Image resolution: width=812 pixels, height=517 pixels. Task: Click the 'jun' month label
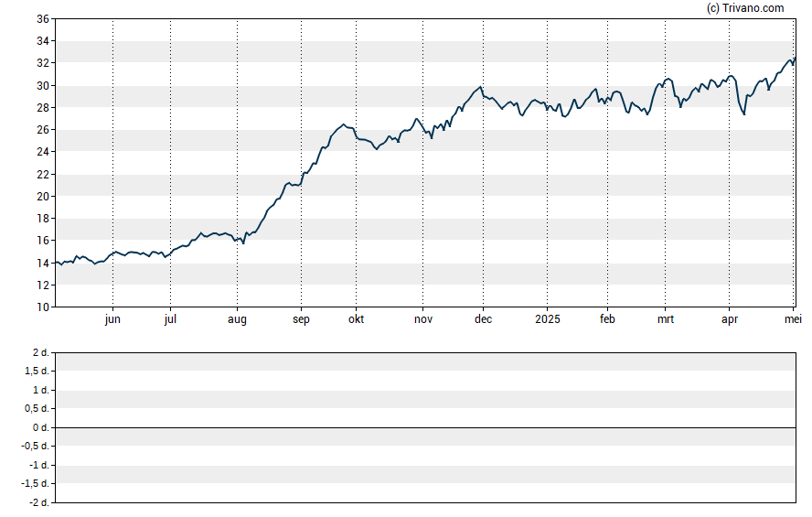coord(112,319)
